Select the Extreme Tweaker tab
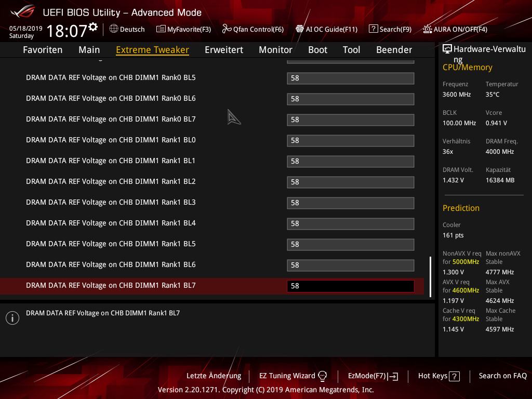 (152, 50)
